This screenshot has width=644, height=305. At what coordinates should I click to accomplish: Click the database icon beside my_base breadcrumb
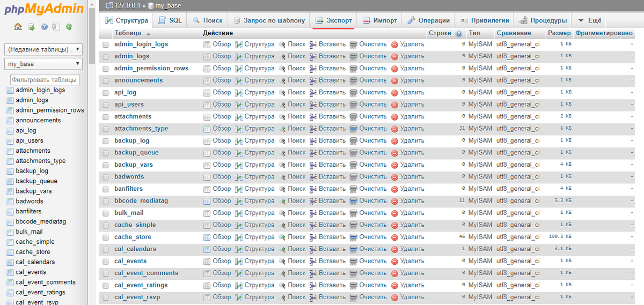[151, 5]
